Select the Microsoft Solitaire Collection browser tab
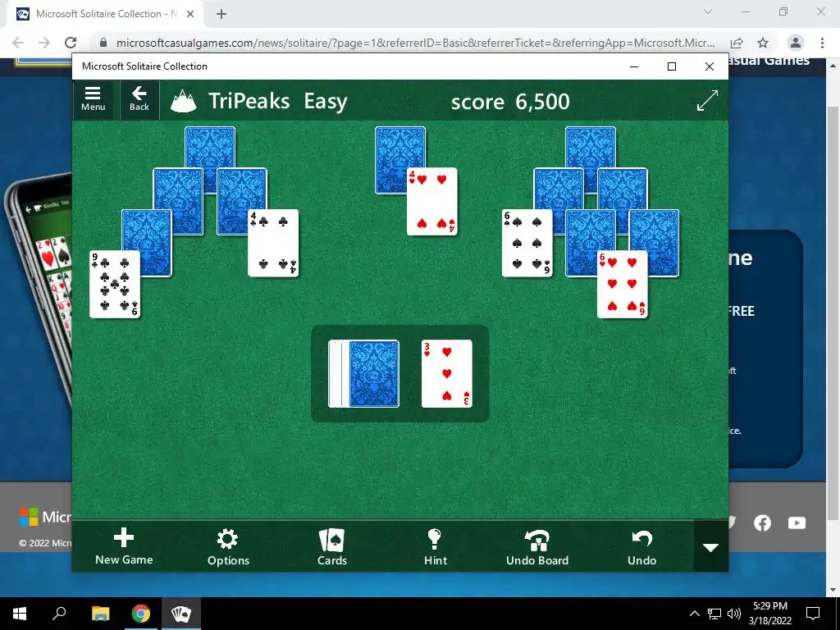 [105, 14]
